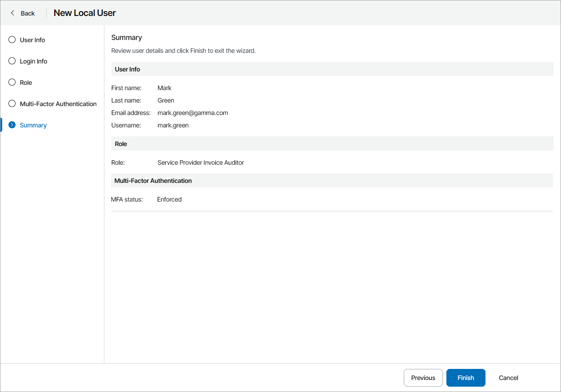The image size is (561, 392).
Task: Navigate to the Multi-Factor Authentication step
Action: click(x=58, y=103)
